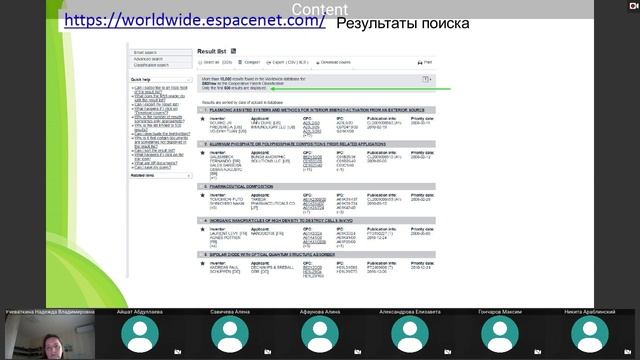Click Export (CSV | XLS)

click(287, 62)
